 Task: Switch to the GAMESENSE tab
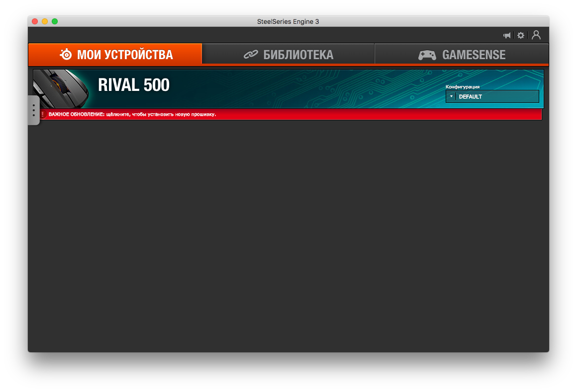[x=462, y=54]
